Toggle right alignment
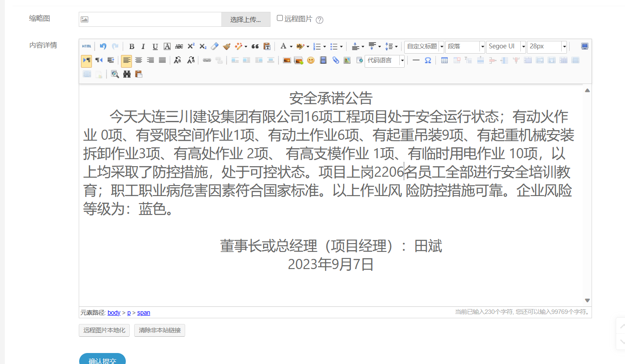Image resolution: width=625 pixels, height=364 pixels. click(x=150, y=60)
